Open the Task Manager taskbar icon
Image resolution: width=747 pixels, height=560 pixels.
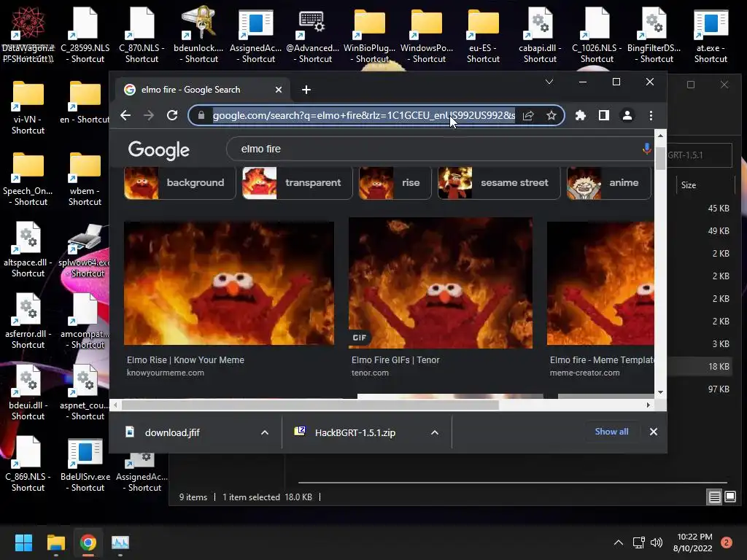(x=120, y=542)
